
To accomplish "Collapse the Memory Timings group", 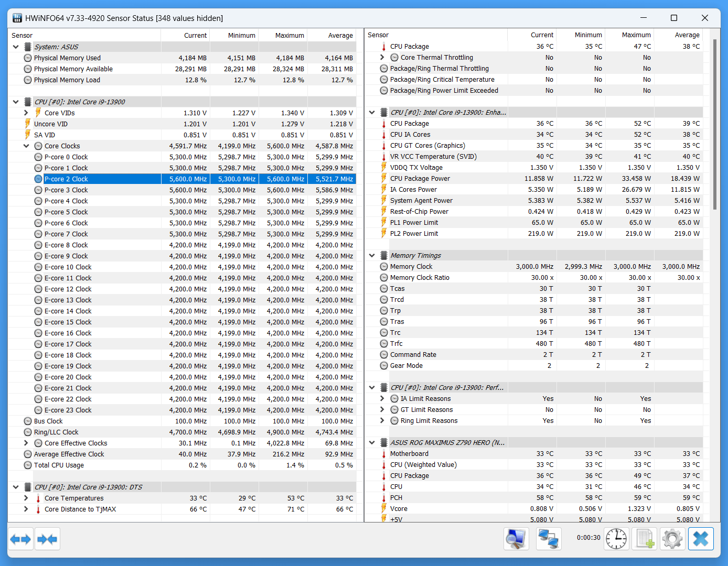I will (372, 255).
